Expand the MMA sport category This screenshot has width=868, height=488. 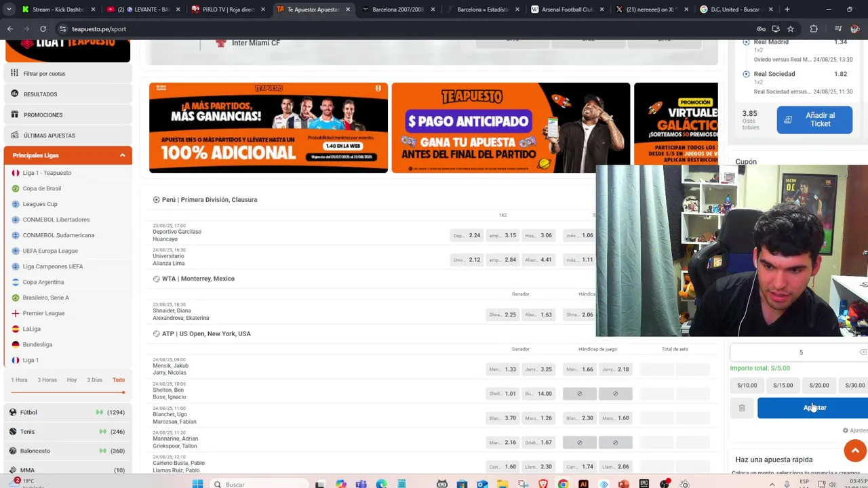67,470
